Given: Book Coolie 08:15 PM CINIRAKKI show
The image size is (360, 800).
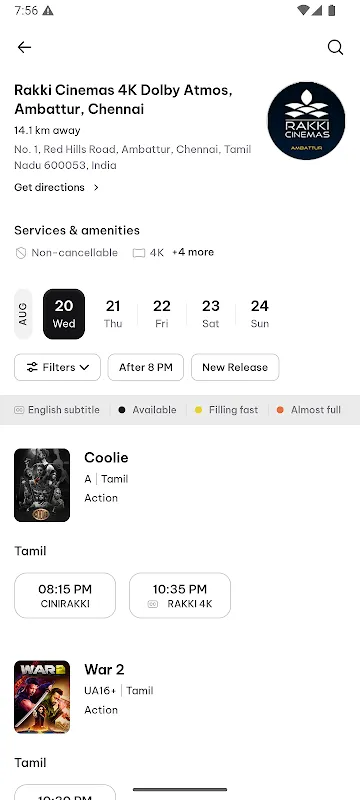Looking at the screenshot, I should coord(65,595).
